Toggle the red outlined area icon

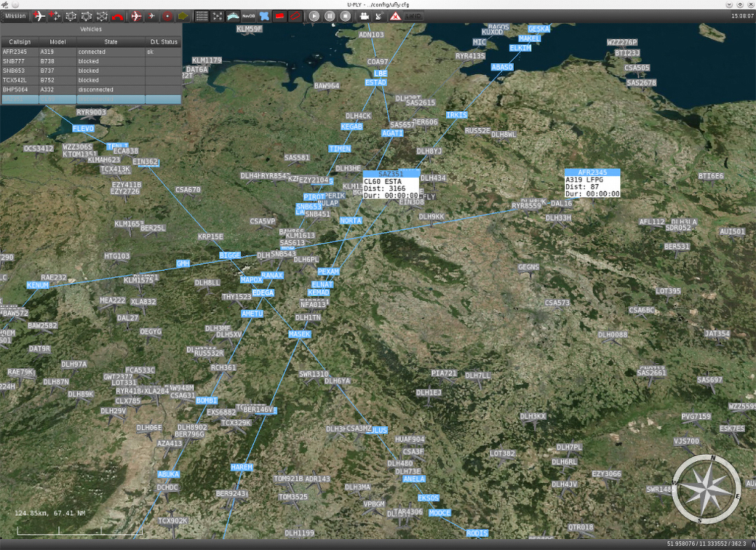point(296,15)
